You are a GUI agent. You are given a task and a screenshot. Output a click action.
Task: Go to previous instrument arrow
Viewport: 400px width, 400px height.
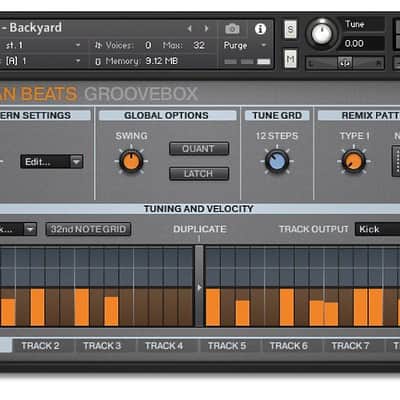coord(190,29)
